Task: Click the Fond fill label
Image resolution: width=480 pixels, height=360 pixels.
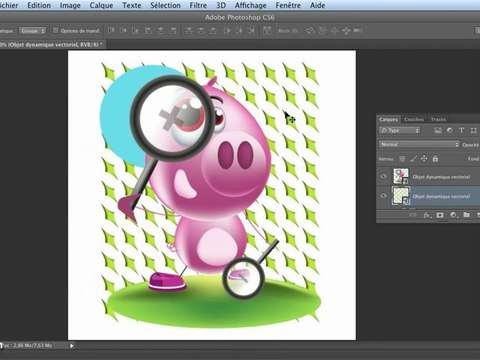Action: pyautogui.click(x=473, y=159)
